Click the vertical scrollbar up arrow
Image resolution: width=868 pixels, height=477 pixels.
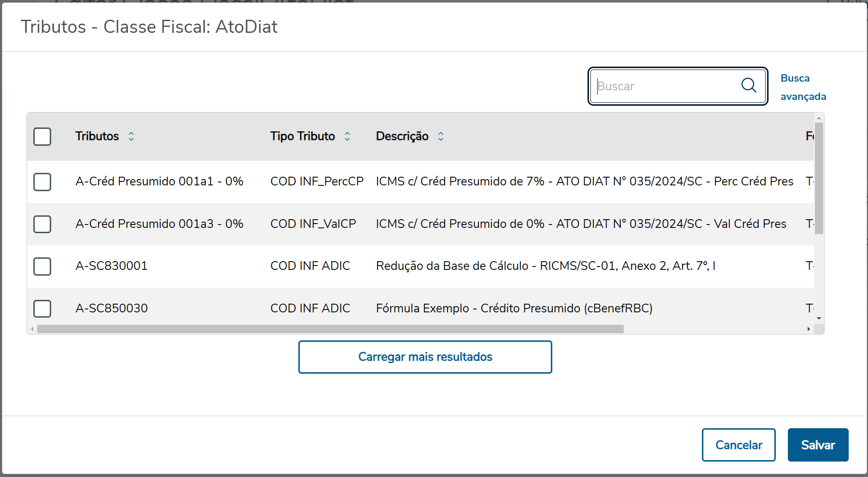pyautogui.click(x=819, y=118)
